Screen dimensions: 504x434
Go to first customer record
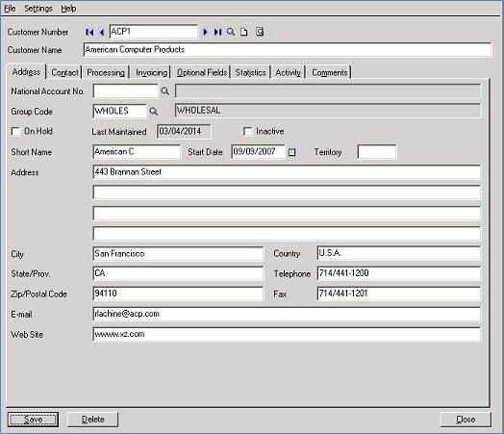tap(89, 32)
